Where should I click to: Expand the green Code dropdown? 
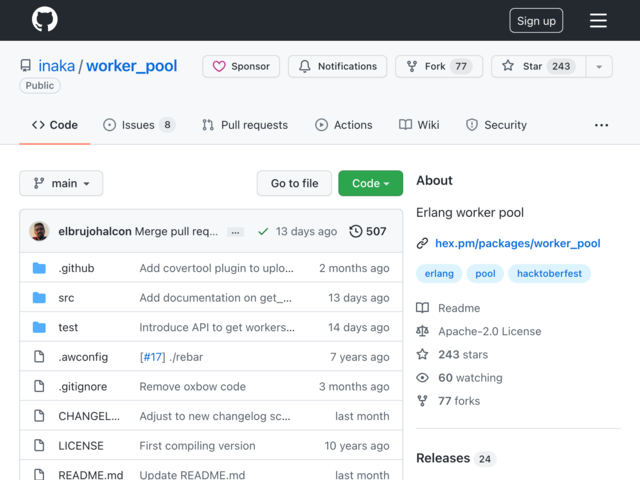click(371, 183)
